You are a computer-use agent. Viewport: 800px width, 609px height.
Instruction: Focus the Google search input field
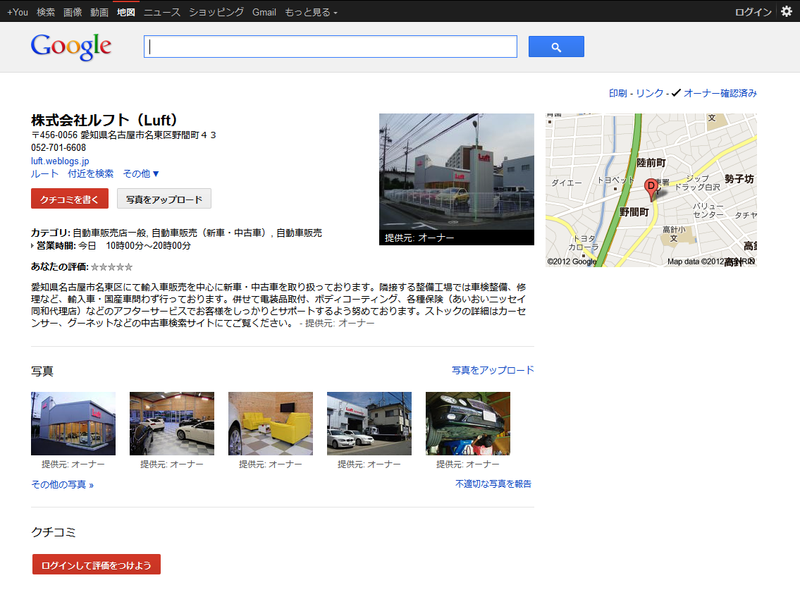click(x=330, y=47)
